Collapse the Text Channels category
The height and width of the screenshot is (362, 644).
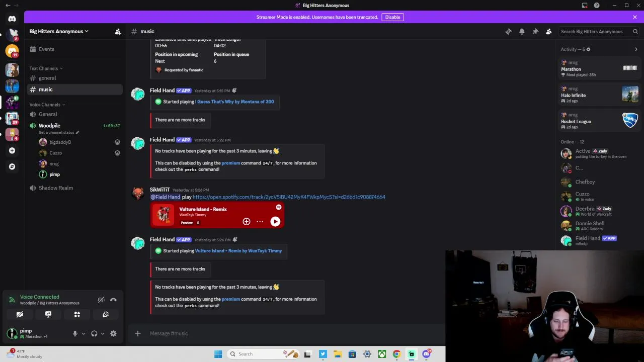[46, 68]
